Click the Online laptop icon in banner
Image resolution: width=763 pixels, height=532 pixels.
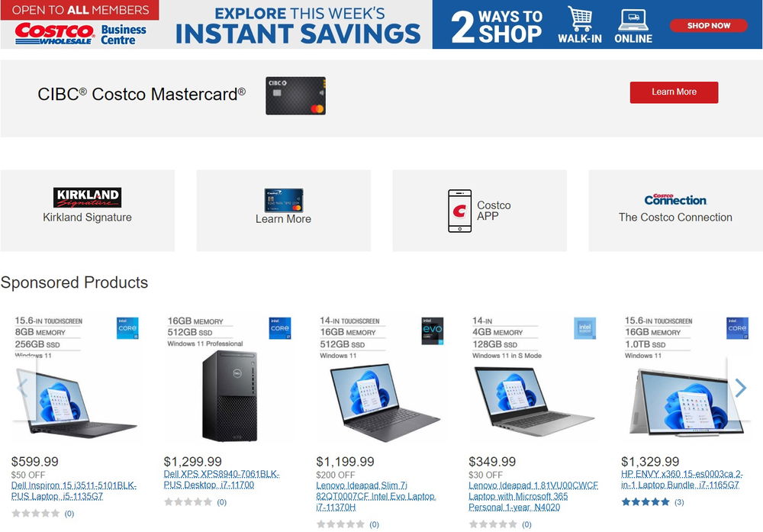(633, 20)
